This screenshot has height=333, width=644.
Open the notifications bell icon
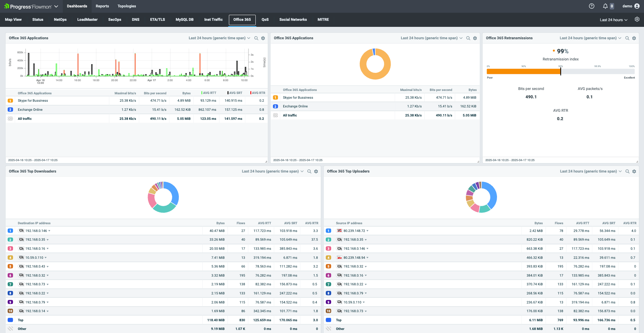click(605, 6)
